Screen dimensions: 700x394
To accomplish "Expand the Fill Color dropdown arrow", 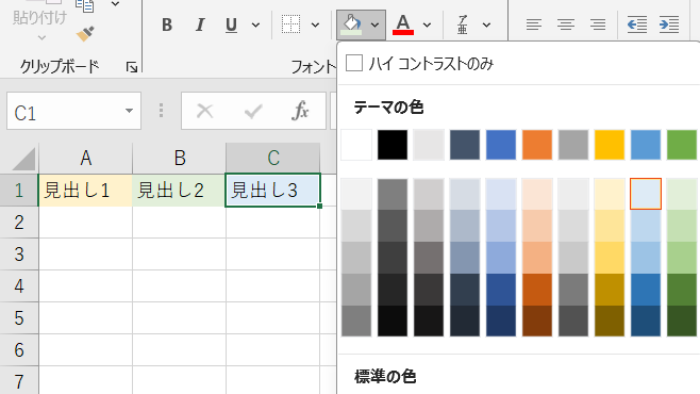I will click(x=375, y=25).
